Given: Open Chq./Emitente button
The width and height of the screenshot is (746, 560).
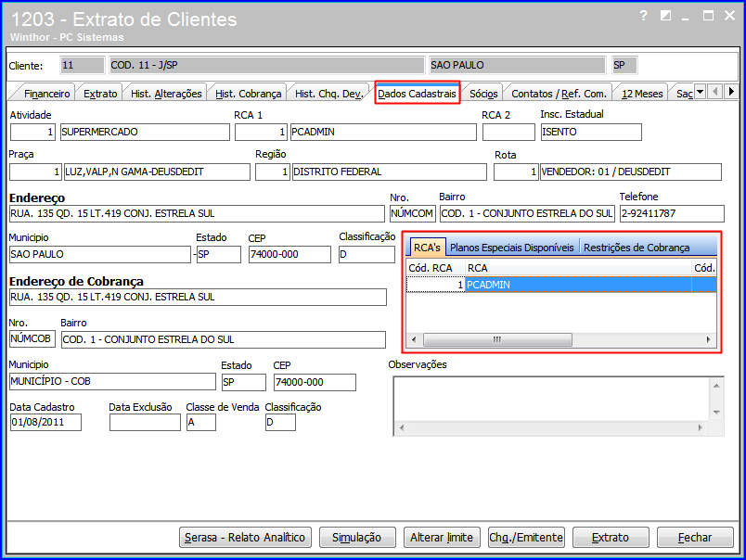Looking at the screenshot, I should click(x=526, y=537).
